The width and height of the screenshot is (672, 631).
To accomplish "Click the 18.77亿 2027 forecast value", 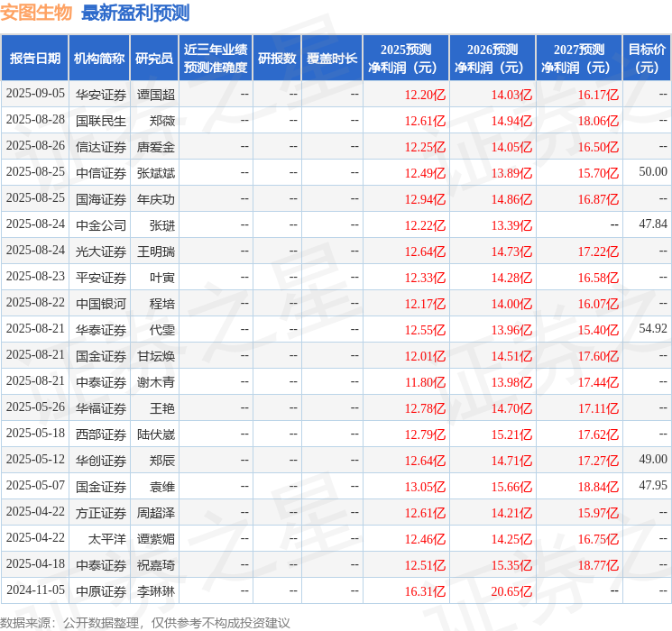I will 598,565.
